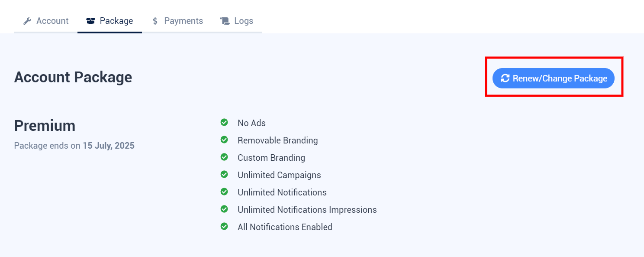Click the 15 July, 2025 end date

pyautogui.click(x=109, y=146)
